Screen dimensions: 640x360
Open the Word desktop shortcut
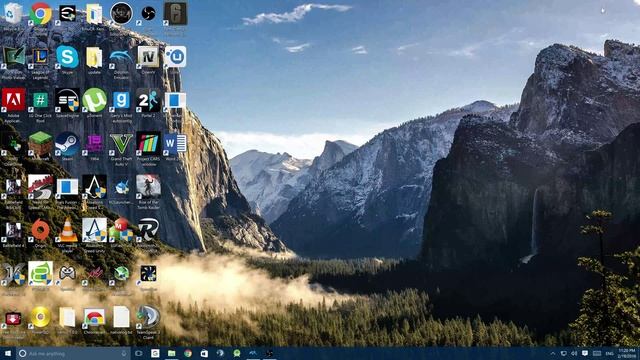[175, 144]
